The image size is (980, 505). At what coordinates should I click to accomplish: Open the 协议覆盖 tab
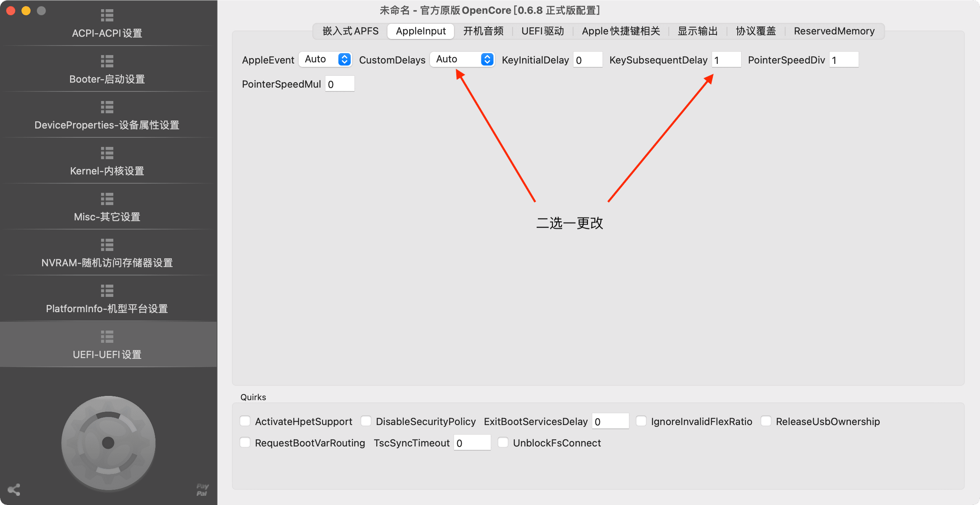(756, 31)
